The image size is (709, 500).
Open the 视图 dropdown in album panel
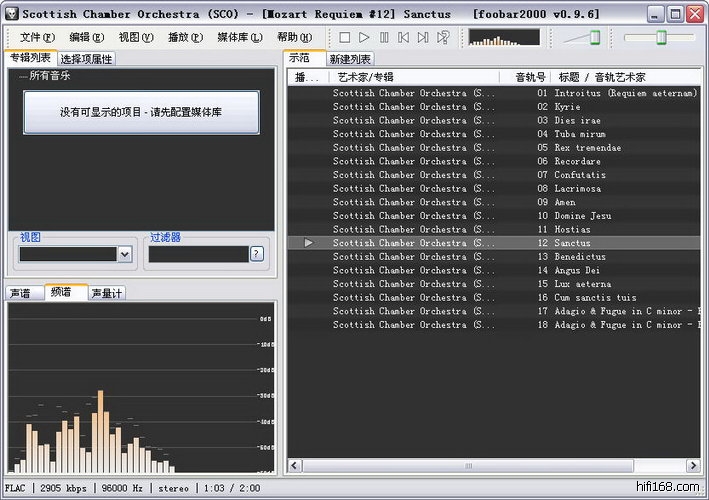(x=124, y=254)
